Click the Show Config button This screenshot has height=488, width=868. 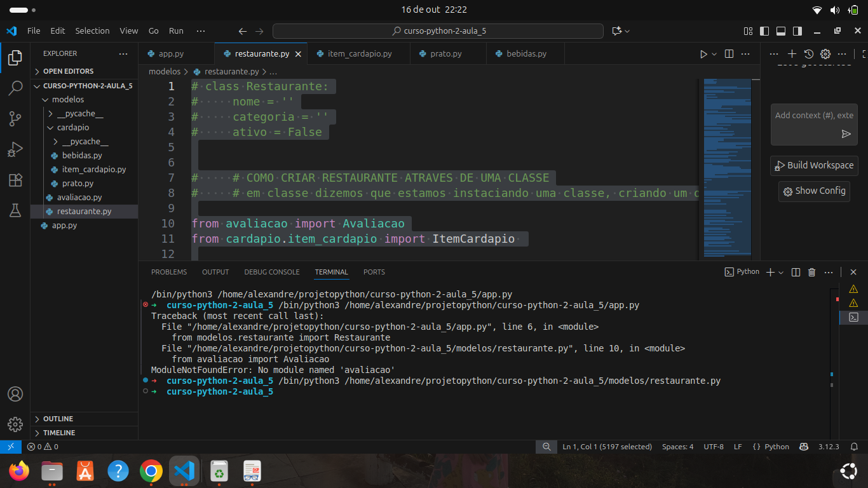(814, 191)
